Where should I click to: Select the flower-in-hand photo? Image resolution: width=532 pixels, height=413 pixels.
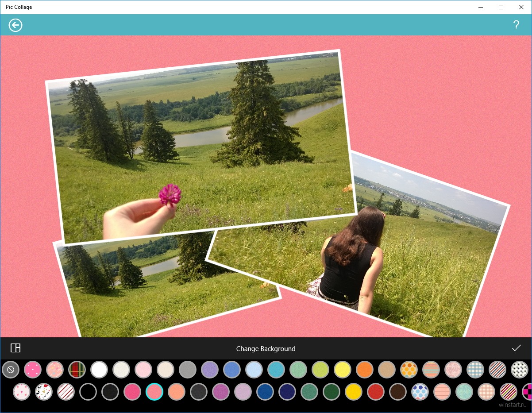coord(199,146)
